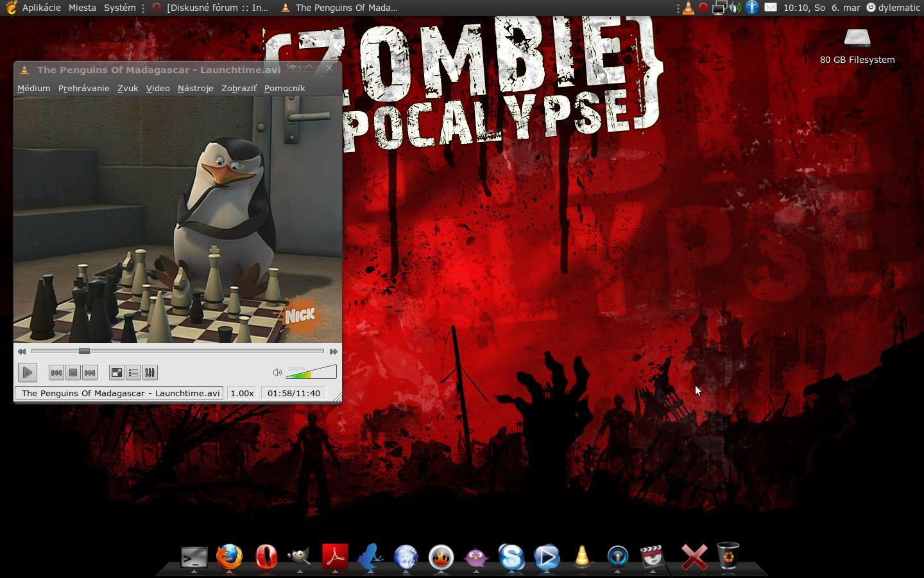Launch the blue globe browser in dock
Image resolution: width=924 pixels, height=578 pixels.
(406, 557)
